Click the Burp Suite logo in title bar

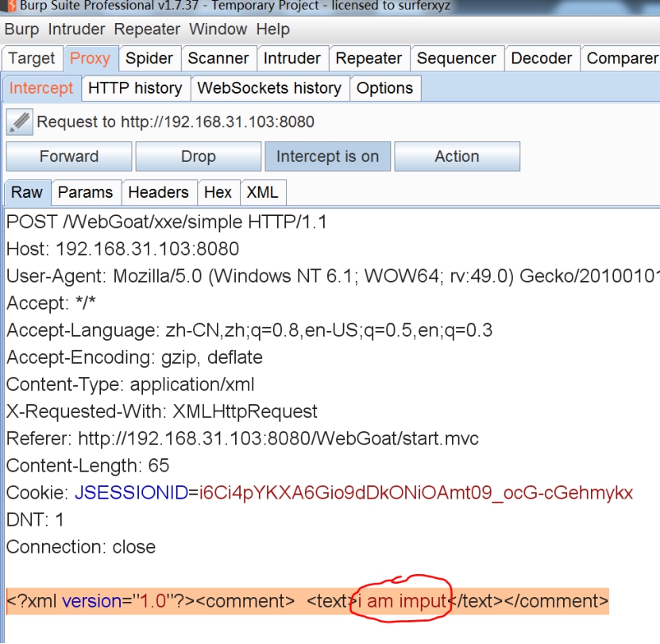10,6
